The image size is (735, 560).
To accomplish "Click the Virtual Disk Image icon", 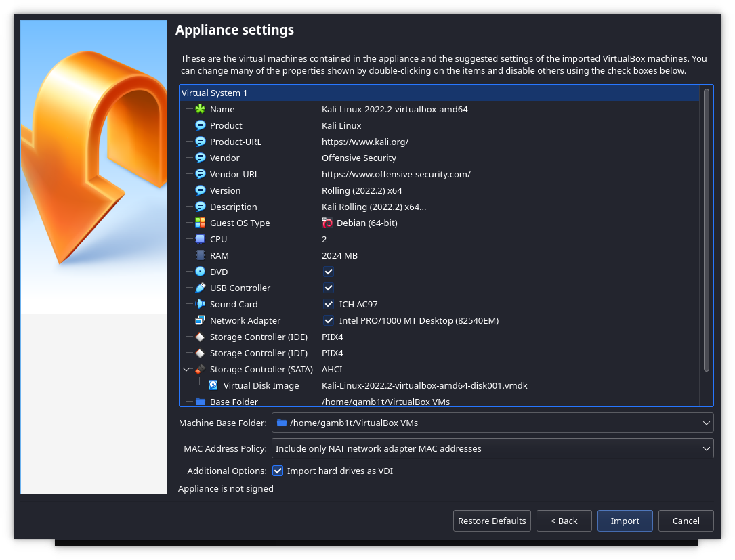I will [x=213, y=385].
